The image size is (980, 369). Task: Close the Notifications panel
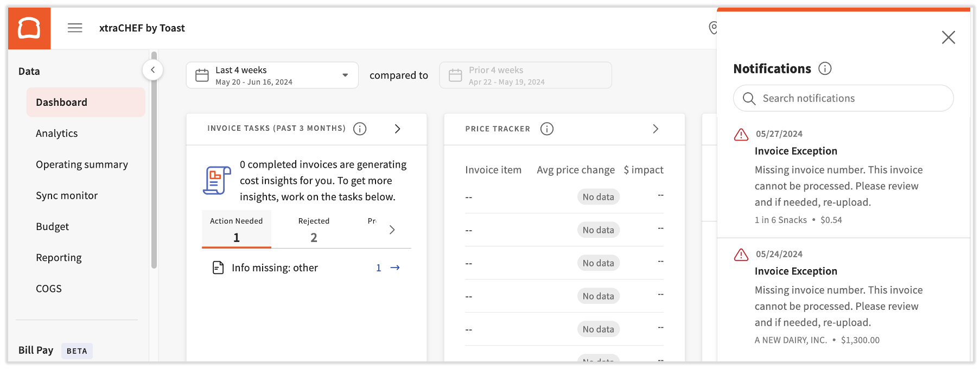(948, 37)
